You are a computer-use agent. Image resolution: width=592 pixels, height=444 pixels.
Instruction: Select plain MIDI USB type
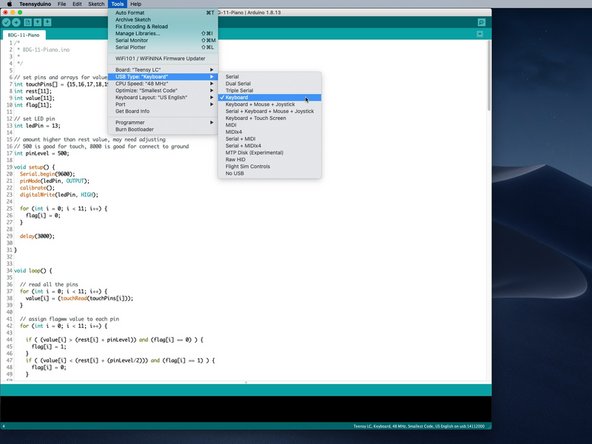[270, 125]
